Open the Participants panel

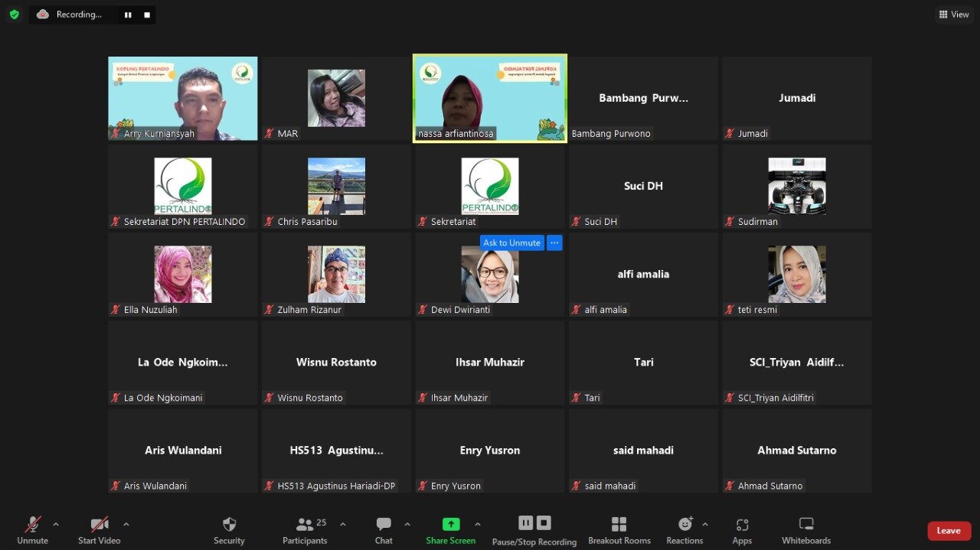(x=305, y=530)
